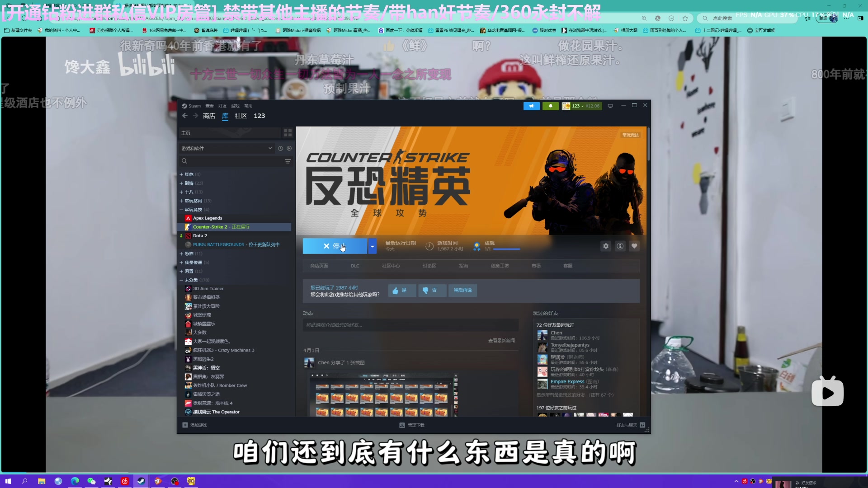The width and height of the screenshot is (868, 488).
Task: Open the DLC link
Action: 355,266
